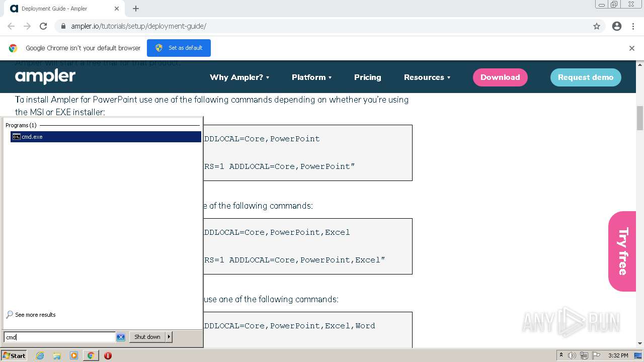This screenshot has width=644, height=362.
Task: Click the Try free side tab
Action: coord(622,251)
